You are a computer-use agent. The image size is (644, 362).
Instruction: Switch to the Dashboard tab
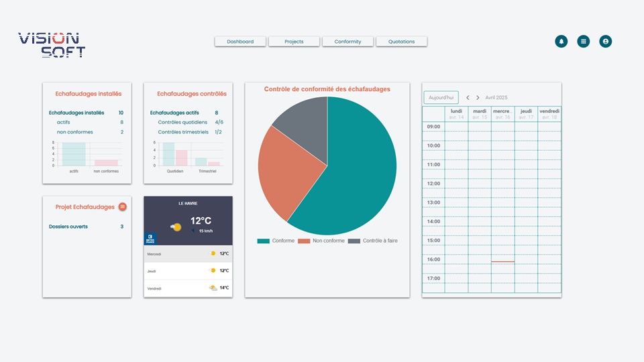pyautogui.click(x=240, y=42)
